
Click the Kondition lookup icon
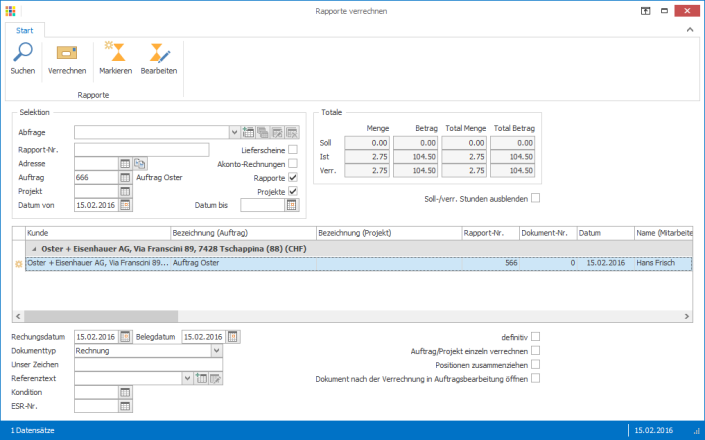pyautogui.click(x=126, y=392)
